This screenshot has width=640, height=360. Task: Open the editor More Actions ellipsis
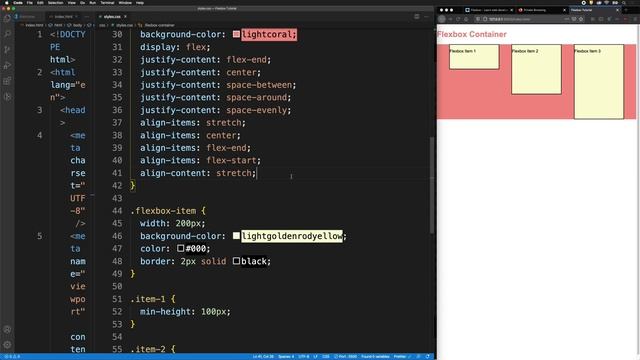(426, 17)
